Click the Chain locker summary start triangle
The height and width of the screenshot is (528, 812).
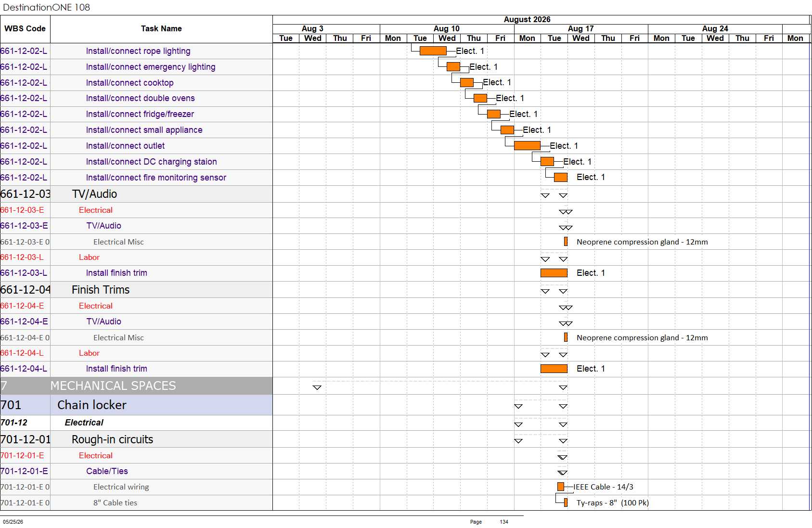tap(518, 407)
